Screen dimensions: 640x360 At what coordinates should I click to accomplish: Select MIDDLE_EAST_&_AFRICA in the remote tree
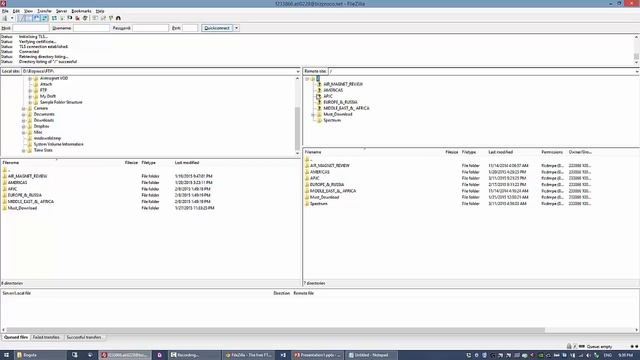(346, 109)
